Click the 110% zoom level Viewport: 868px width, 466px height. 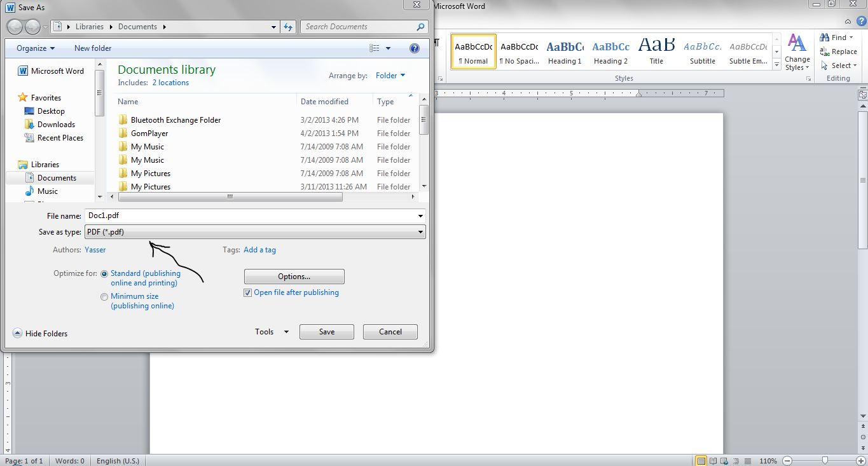tap(769, 461)
